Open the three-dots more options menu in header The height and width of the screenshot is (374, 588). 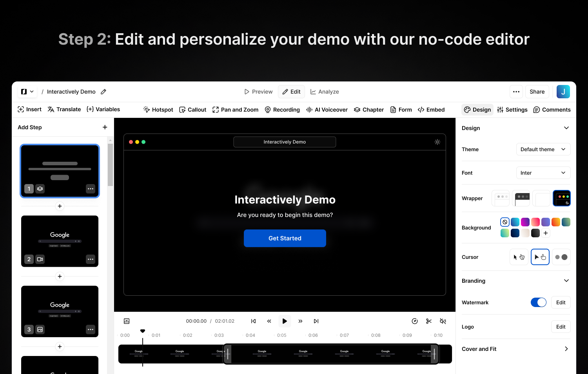516,92
